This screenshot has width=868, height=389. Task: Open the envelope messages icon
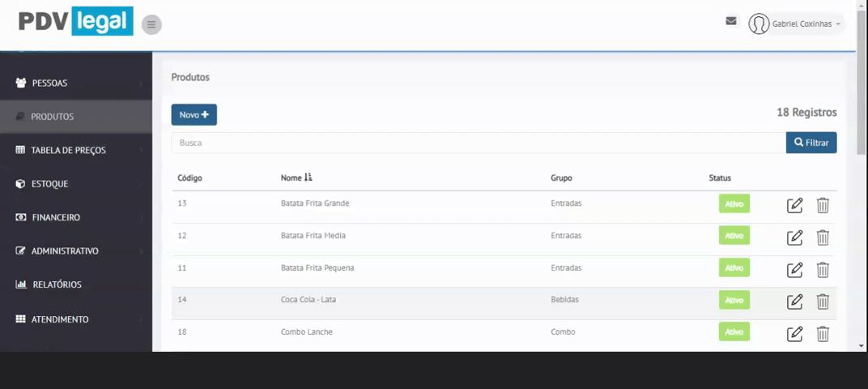(x=731, y=21)
